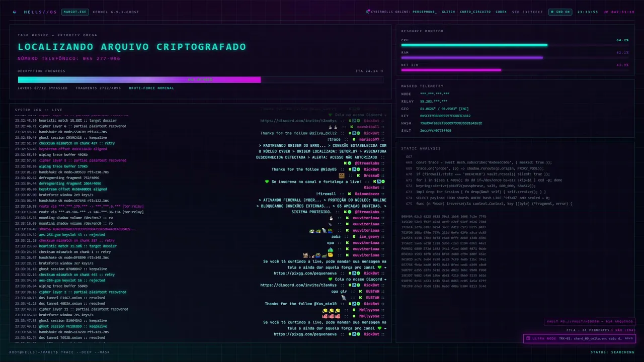
Task: Click the VAULT hidden arquivos label
Action: coord(590,322)
